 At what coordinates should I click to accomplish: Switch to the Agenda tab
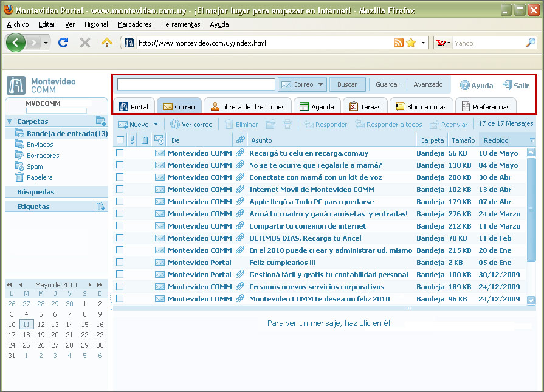pos(316,106)
